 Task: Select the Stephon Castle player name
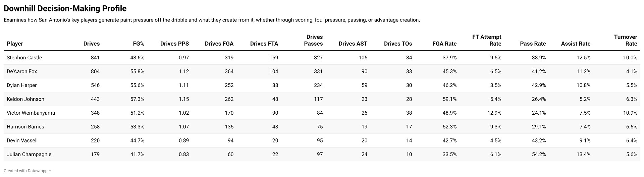pos(24,58)
